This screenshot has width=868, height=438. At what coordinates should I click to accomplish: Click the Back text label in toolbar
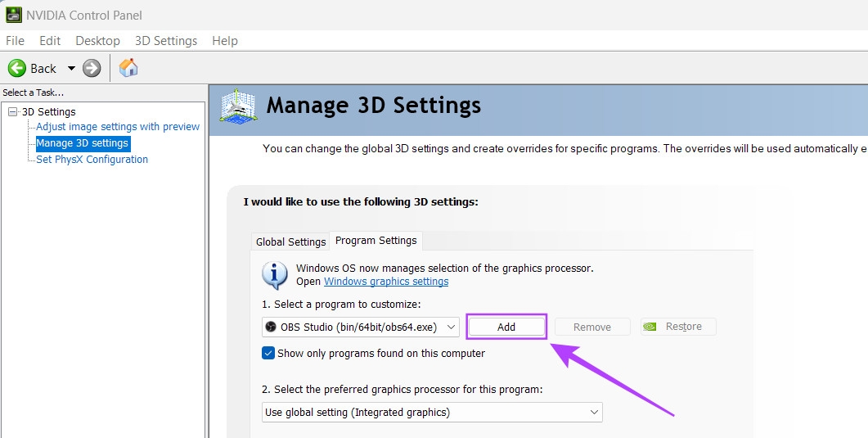coord(43,69)
